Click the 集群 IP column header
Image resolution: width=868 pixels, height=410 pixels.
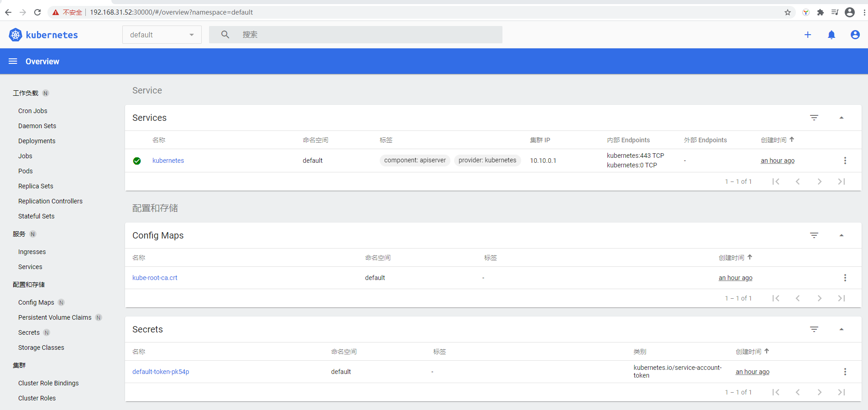click(540, 140)
